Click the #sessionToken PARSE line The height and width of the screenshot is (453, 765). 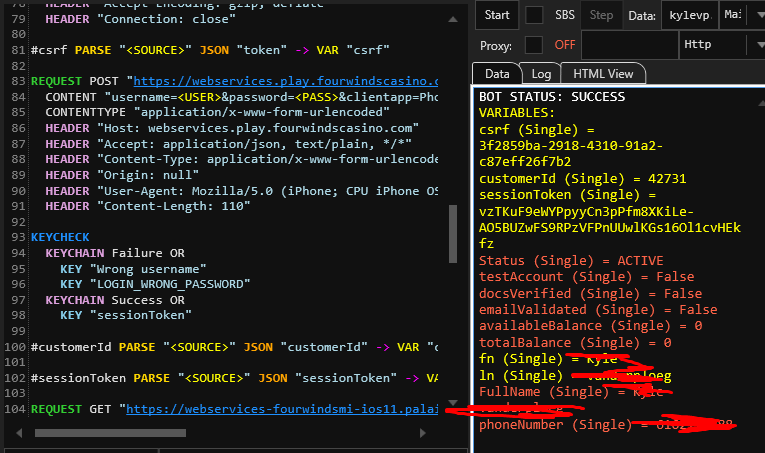coord(234,378)
